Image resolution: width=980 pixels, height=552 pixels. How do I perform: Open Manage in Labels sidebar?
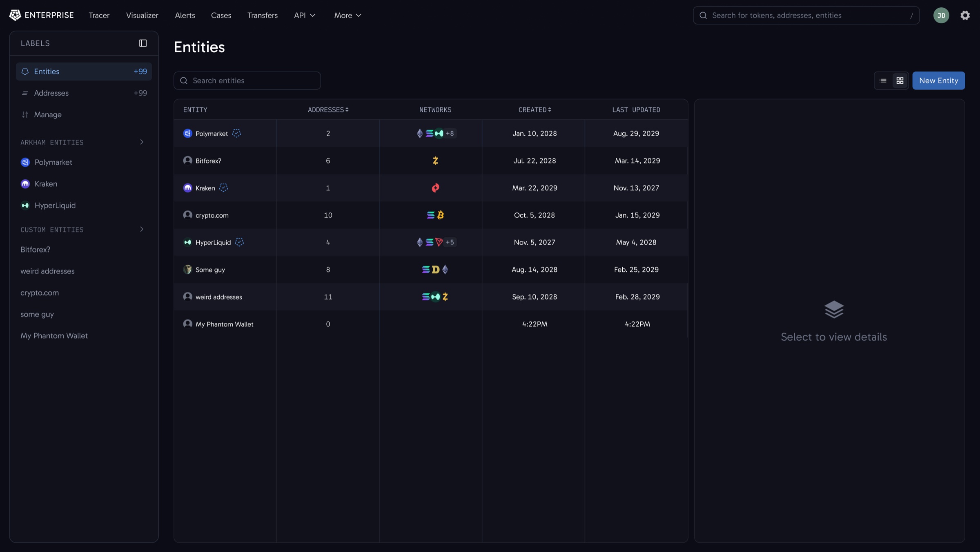point(84,115)
